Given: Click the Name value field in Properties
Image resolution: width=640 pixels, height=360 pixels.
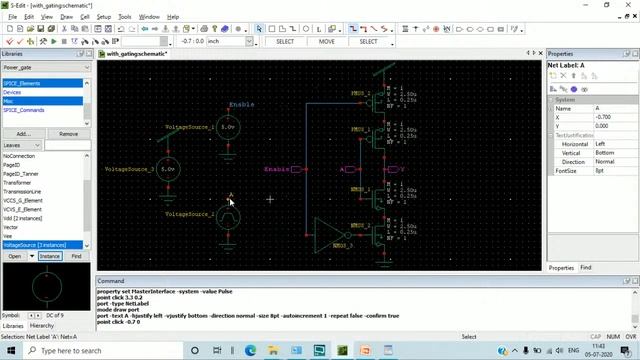Looking at the screenshot, I should click(x=616, y=109).
